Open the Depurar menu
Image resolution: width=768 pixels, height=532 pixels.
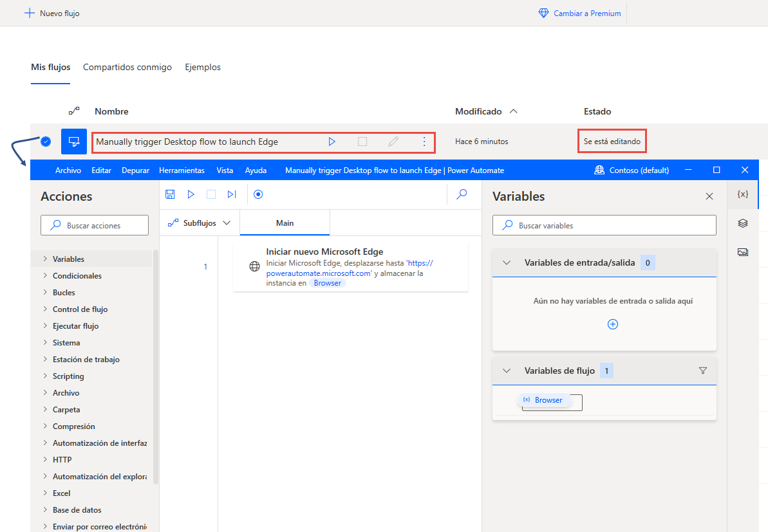tap(136, 170)
